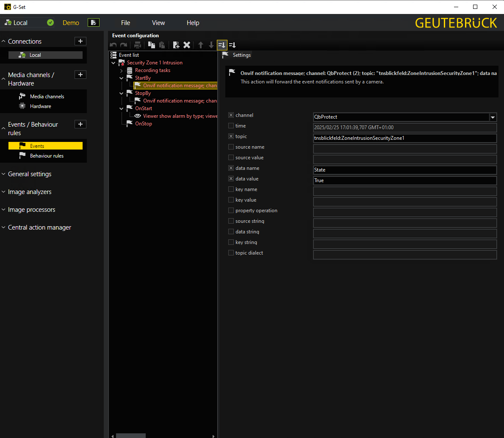The image size is (504, 438).
Task: Open Media channels in the sidebar
Action: click(47, 97)
